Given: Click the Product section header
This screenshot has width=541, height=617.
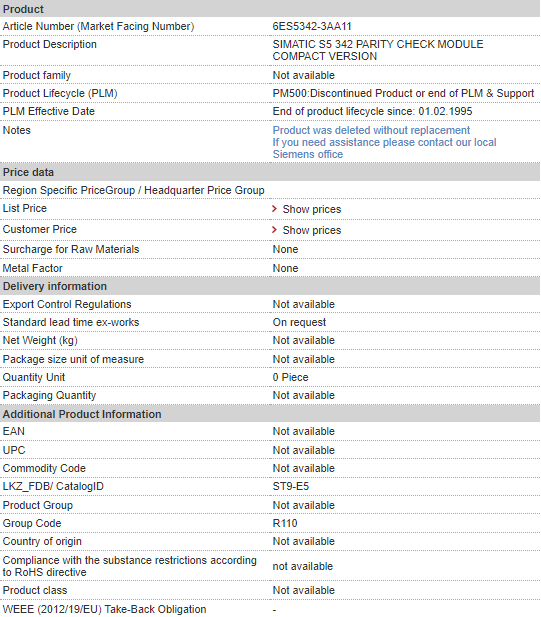Looking at the screenshot, I should [270, 9].
